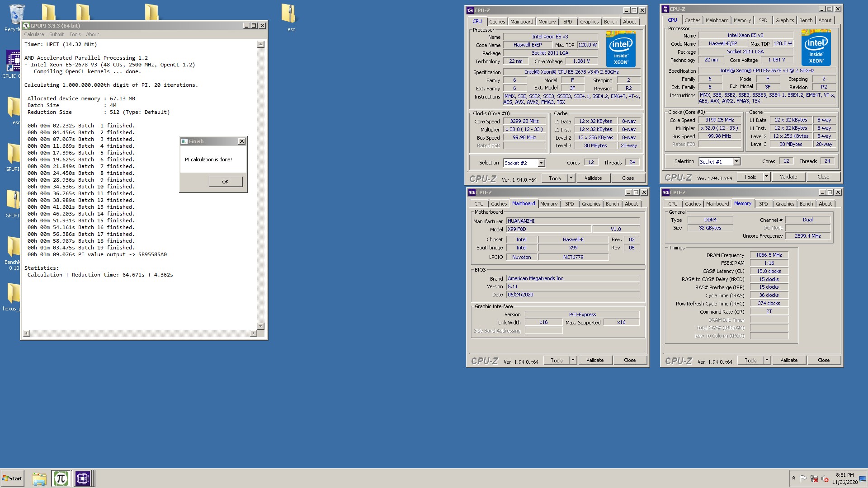Click BIOS date 06/24/2020 field
This screenshot has height=488, width=868.
573,295
